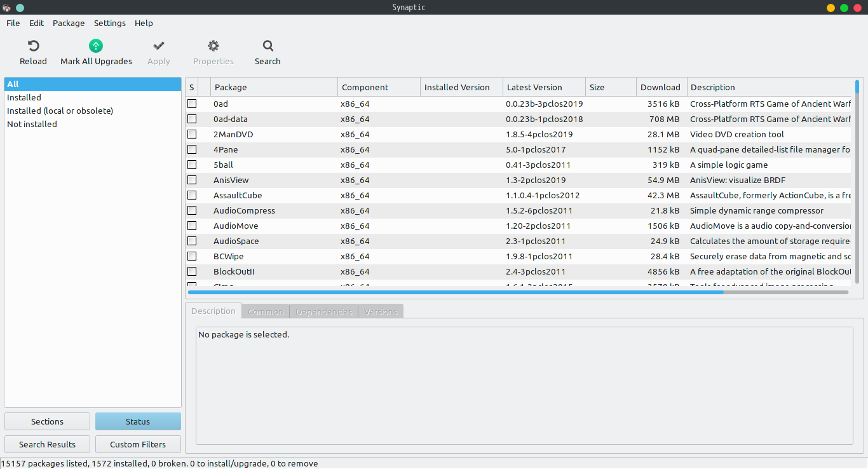The image size is (868, 469).
Task: Toggle the 2ManDVD status checkbox
Action: pos(192,134)
